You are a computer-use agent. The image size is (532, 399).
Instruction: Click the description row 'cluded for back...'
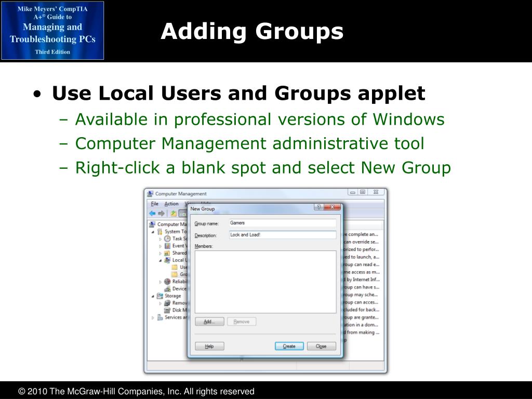click(x=362, y=310)
